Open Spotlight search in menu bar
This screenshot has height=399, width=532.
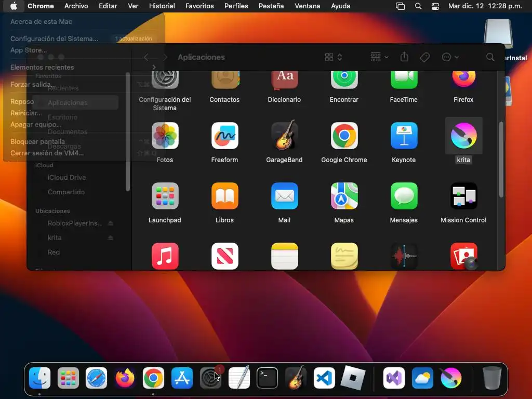[x=418, y=6]
